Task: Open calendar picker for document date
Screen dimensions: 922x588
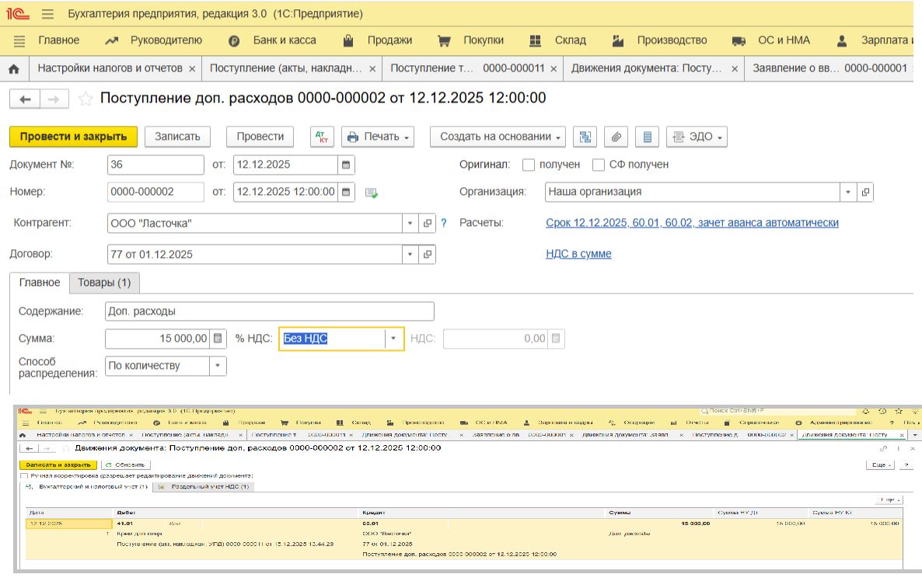Action: (x=346, y=165)
